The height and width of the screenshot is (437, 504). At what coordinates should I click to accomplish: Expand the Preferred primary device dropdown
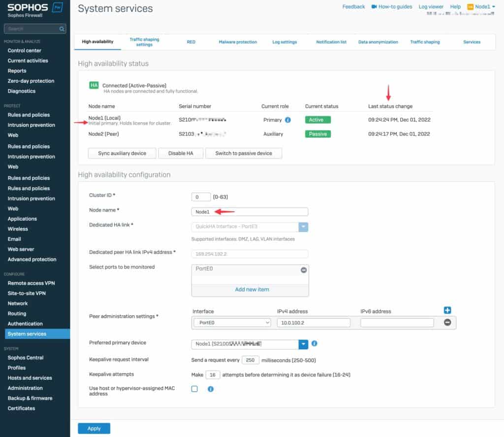click(304, 343)
